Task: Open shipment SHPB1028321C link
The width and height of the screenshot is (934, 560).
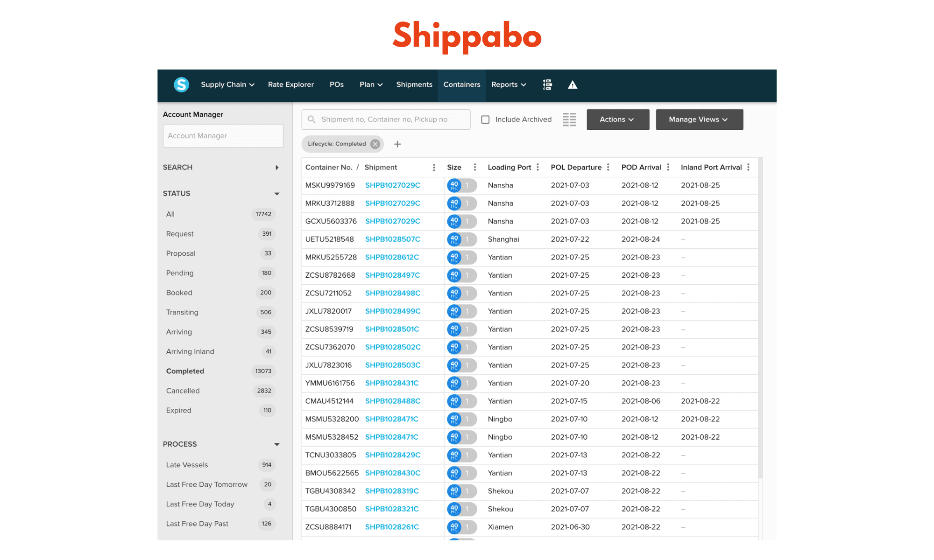Action: click(x=392, y=509)
